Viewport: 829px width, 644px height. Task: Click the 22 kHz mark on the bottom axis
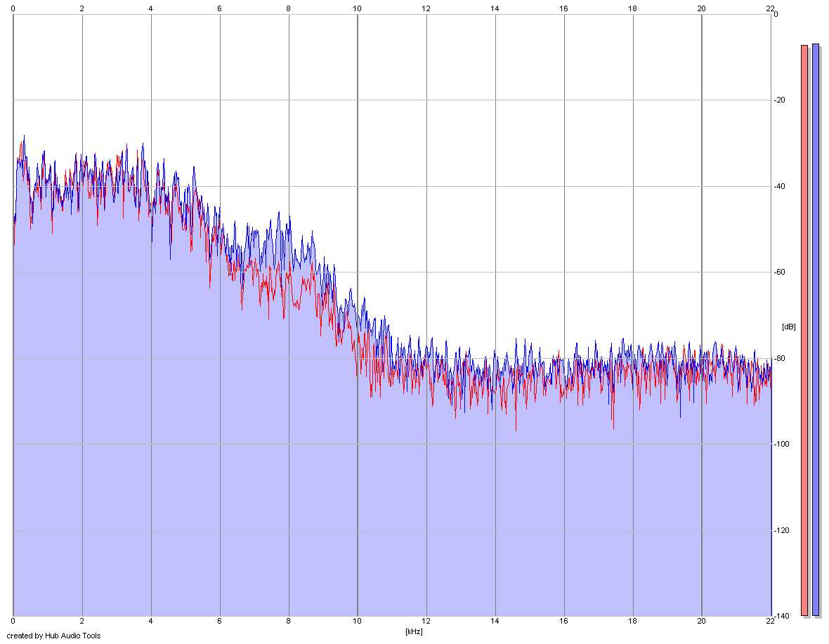770,621
